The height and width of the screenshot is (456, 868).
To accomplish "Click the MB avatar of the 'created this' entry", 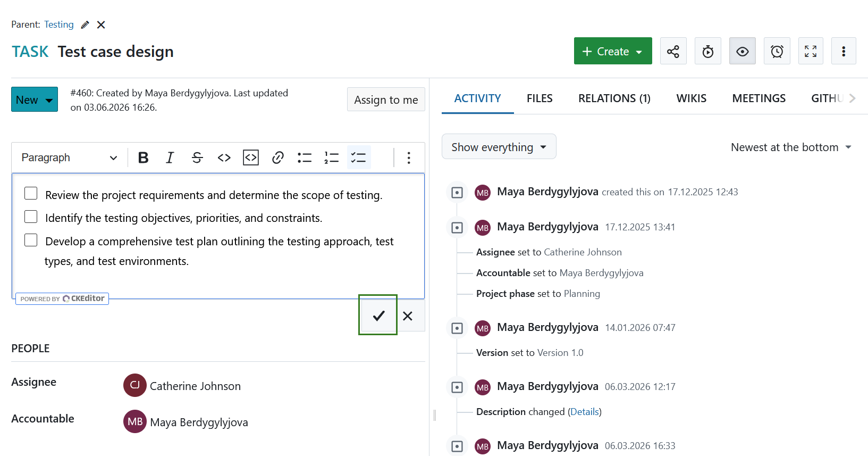I will pos(483,193).
